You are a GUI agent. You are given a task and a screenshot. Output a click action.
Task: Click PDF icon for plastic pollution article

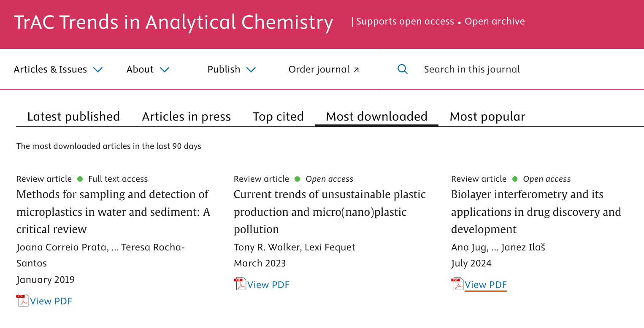point(240,284)
